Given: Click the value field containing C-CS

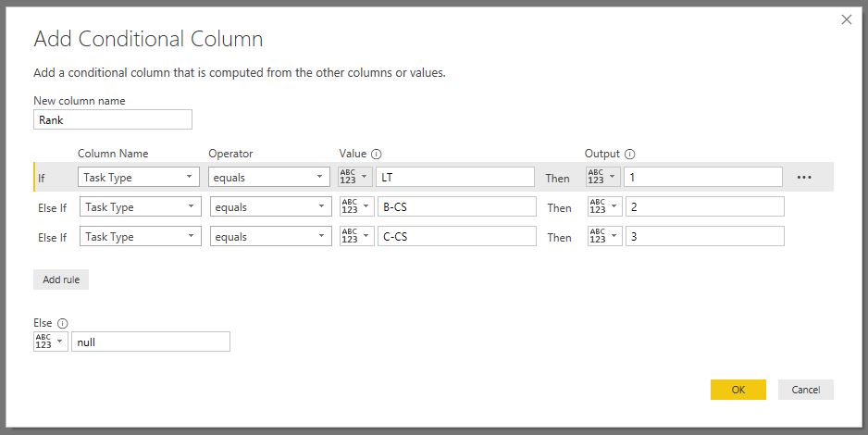Looking at the screenshot, I should pyautogui.click(x=457, y=236).
